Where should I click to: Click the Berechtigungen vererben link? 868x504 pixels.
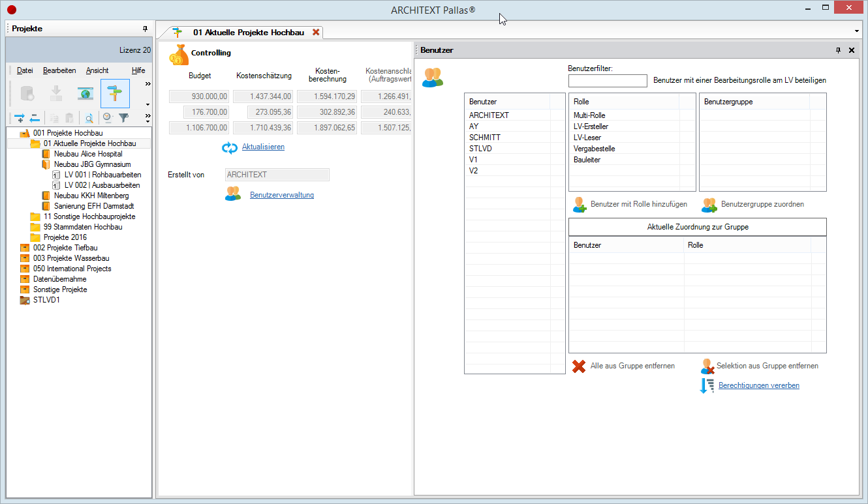(x=759, y=386)
